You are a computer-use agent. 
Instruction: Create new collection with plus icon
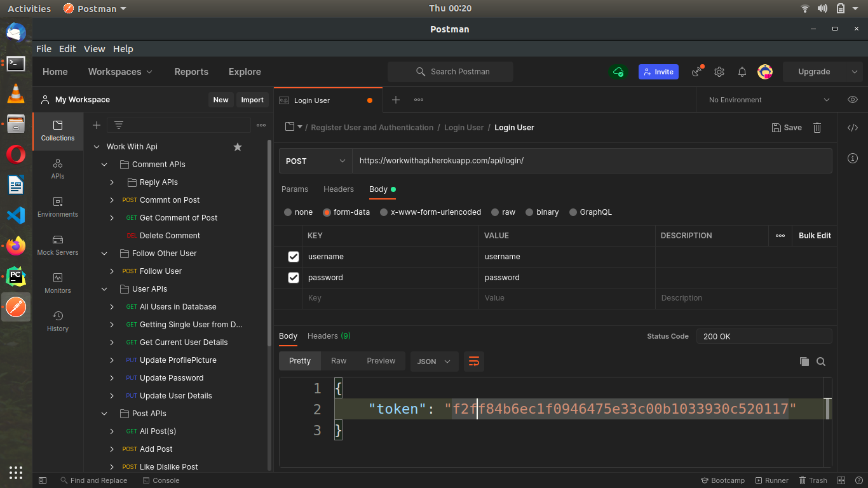(x=97, y=125)
